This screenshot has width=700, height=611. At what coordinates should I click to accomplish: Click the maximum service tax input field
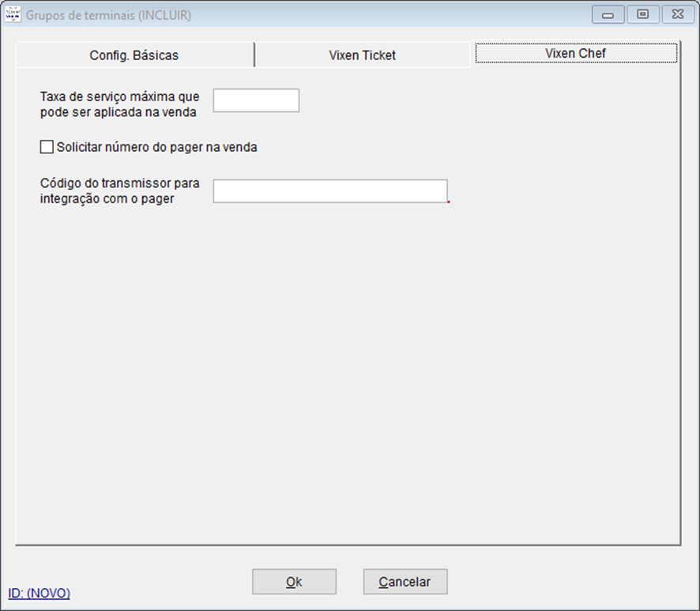click(256, 100)
